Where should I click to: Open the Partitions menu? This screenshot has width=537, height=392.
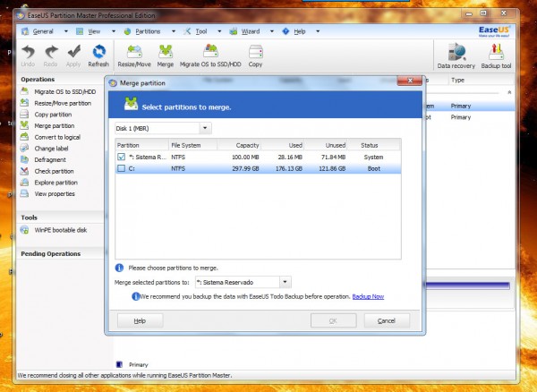tap(148, 31)
